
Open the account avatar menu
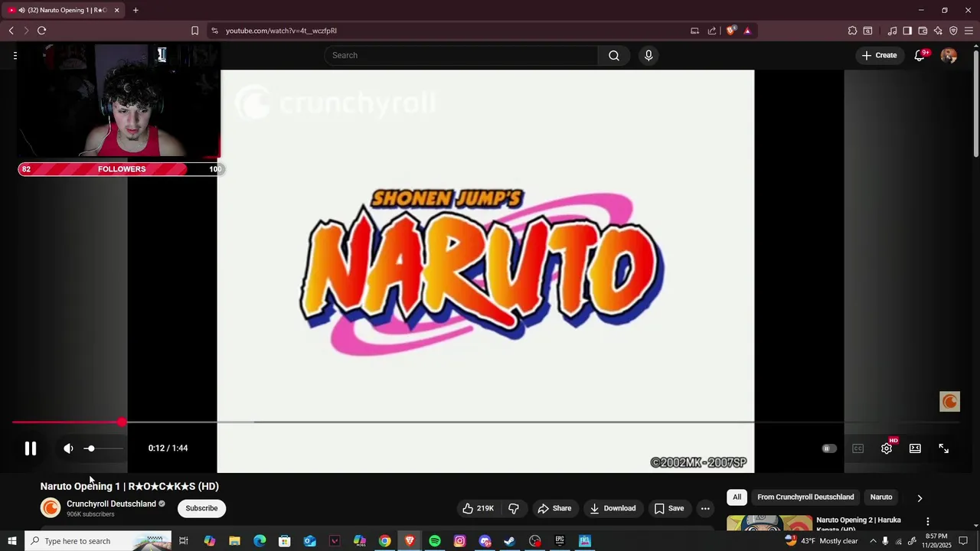949,55
